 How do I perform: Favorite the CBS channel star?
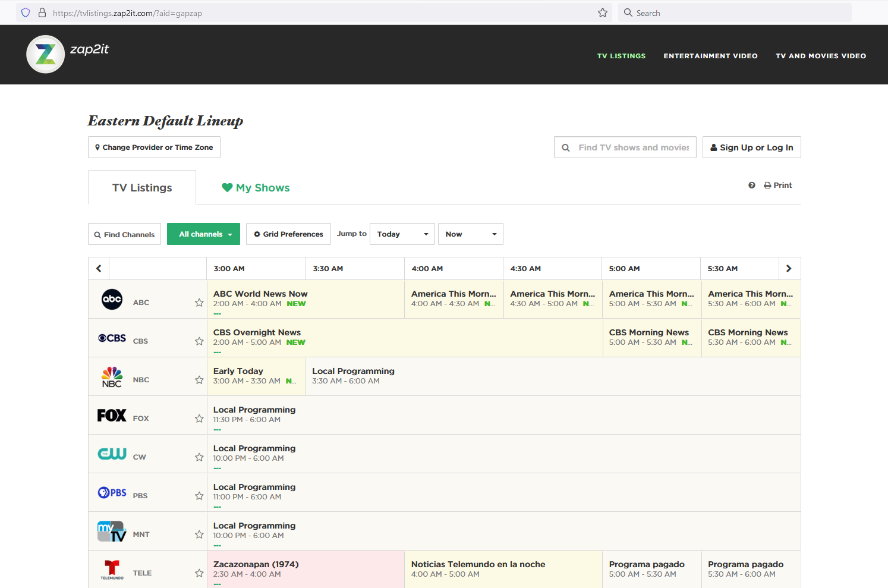(199, 341)
